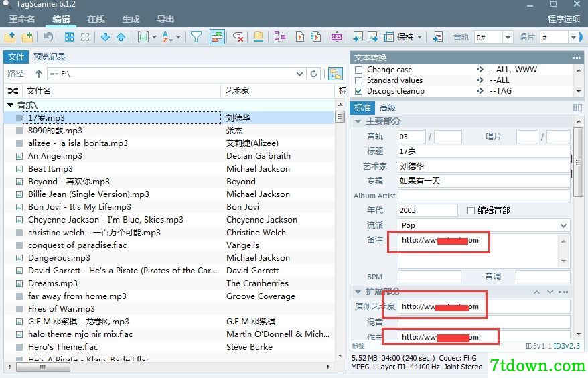Viewport: 588px width, 378px height.
Task: Move file up with blue arrow
Action: [121, 37]
